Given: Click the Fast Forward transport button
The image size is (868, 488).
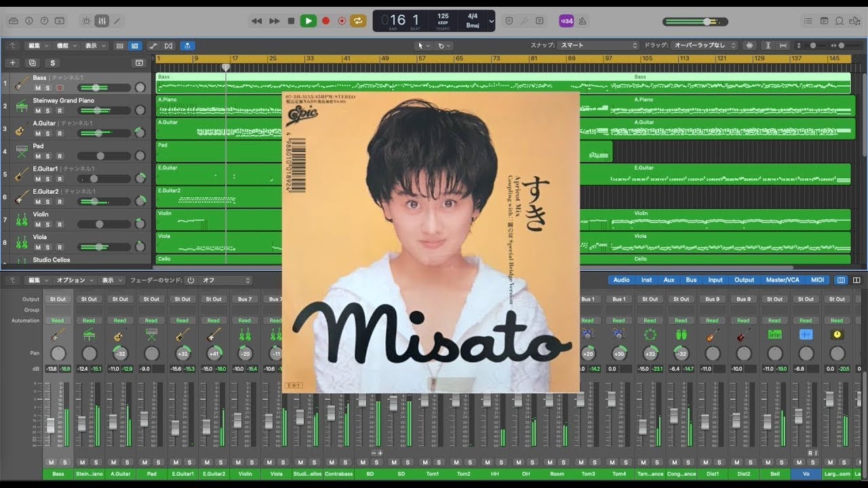Looking at the screenshot, I should pos(274,21).
